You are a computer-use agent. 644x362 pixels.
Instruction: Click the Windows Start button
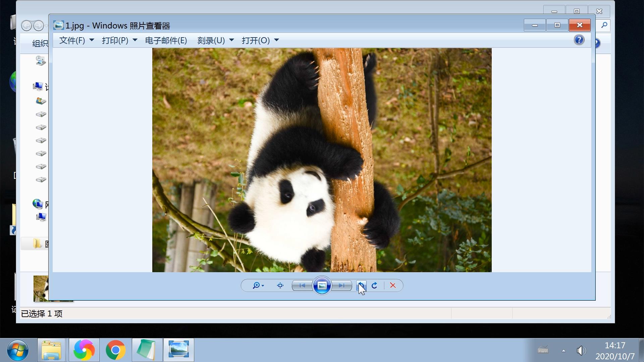pos(17,350)
